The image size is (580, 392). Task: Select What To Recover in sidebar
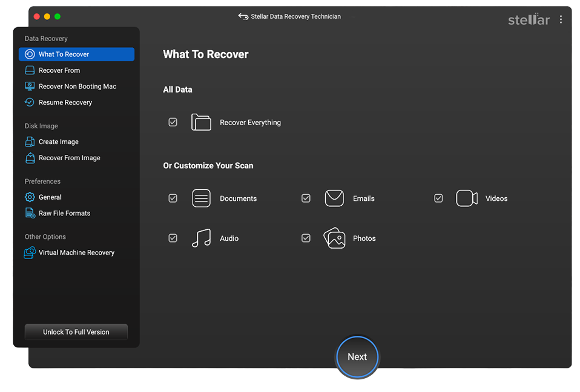[76, 54]
